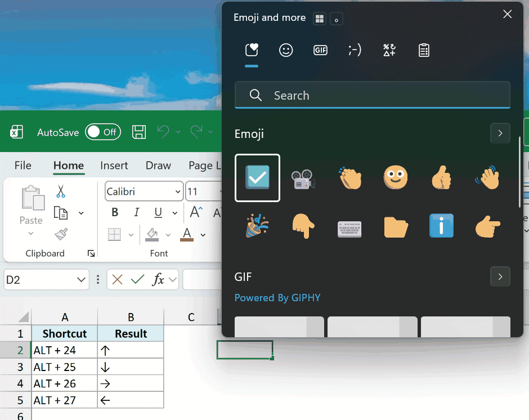Click the Borders icon

click(114, 234)
